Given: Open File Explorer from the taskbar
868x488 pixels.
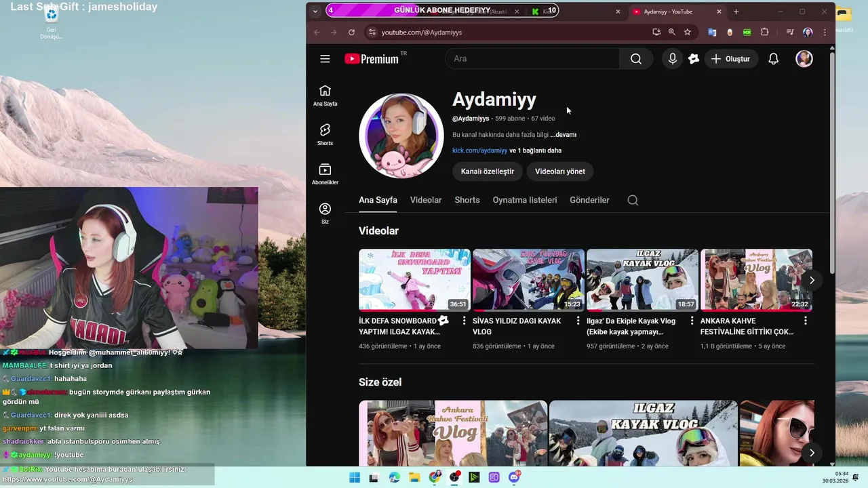Looking at the screenshot, I should click(414, 477).
